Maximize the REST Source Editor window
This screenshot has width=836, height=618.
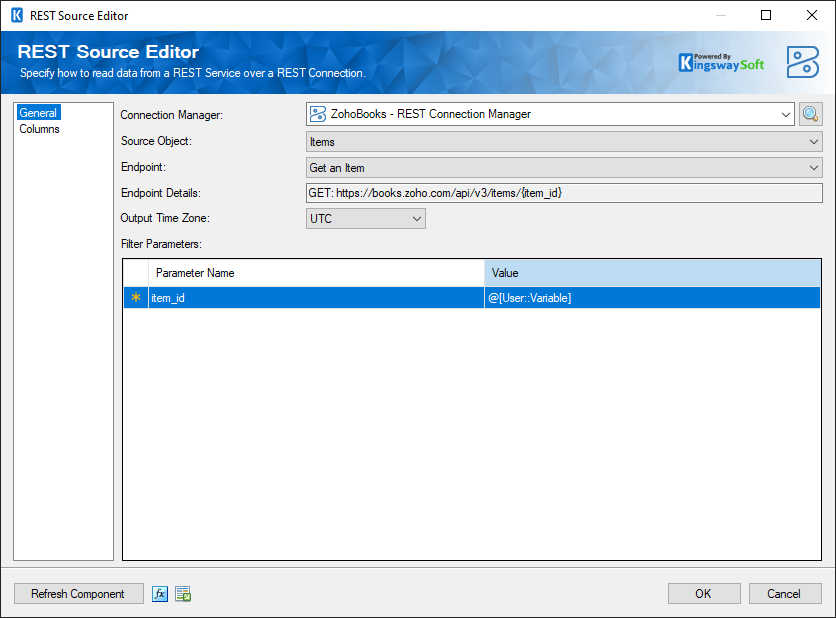tap(766, 15)
